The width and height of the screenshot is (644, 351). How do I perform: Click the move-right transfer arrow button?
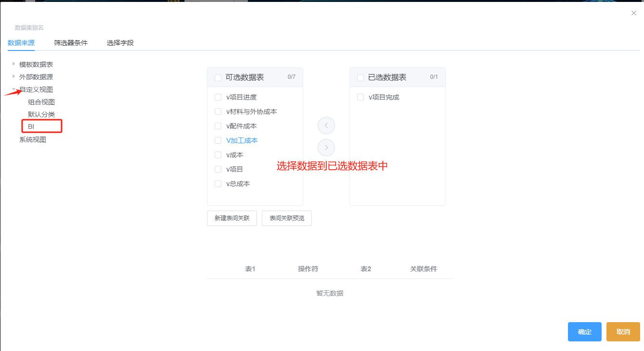[x=326, y=147]
